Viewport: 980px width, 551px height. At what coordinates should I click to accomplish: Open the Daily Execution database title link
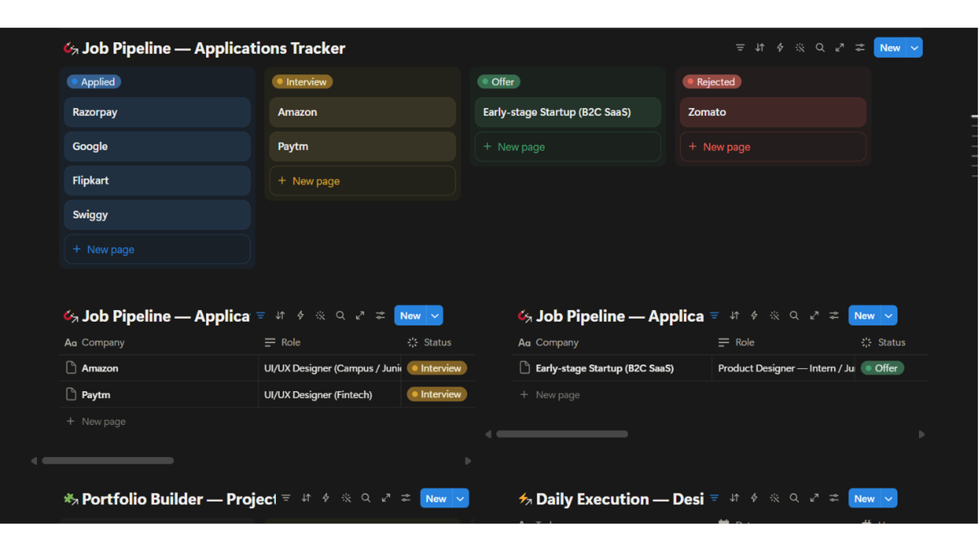click(x=620, y=499)
